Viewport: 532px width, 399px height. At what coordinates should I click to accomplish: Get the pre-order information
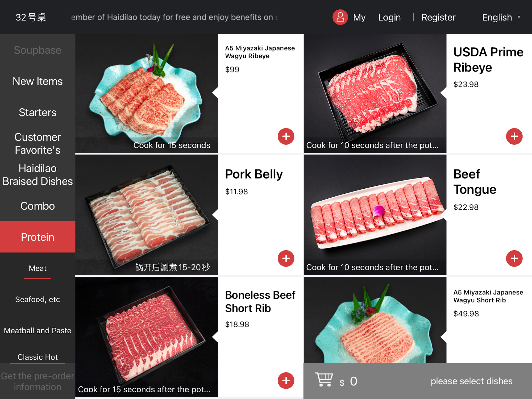click(38, 381)
